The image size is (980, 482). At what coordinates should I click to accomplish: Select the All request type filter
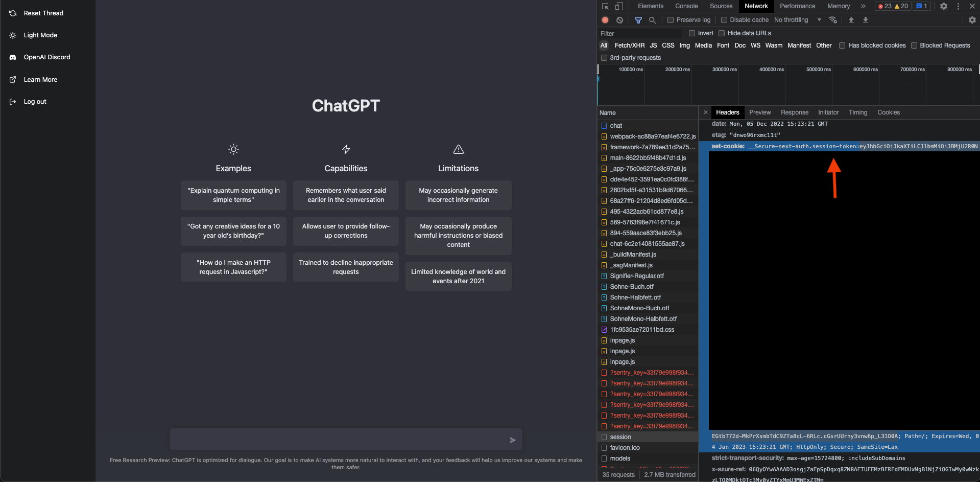[x=604, y=45]
